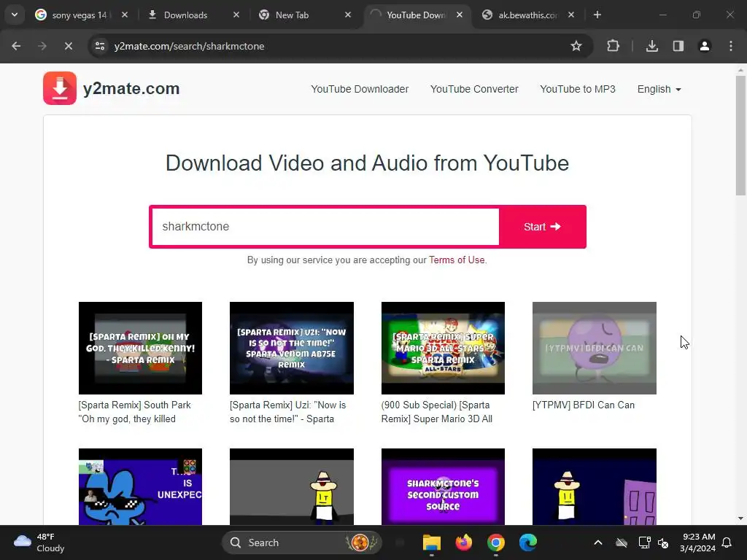
Task: Focus the sharkmctone search input field
Action: 325,227
